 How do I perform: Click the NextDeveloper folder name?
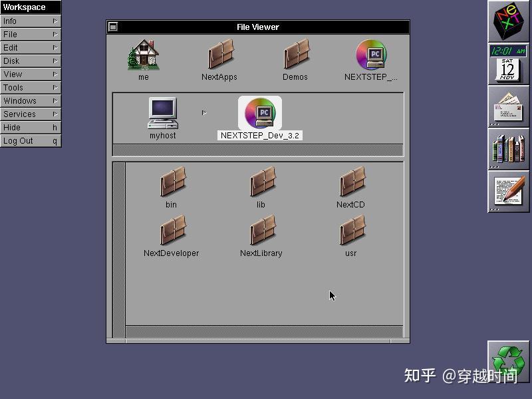pyautogui.click(x=172, y=253)
